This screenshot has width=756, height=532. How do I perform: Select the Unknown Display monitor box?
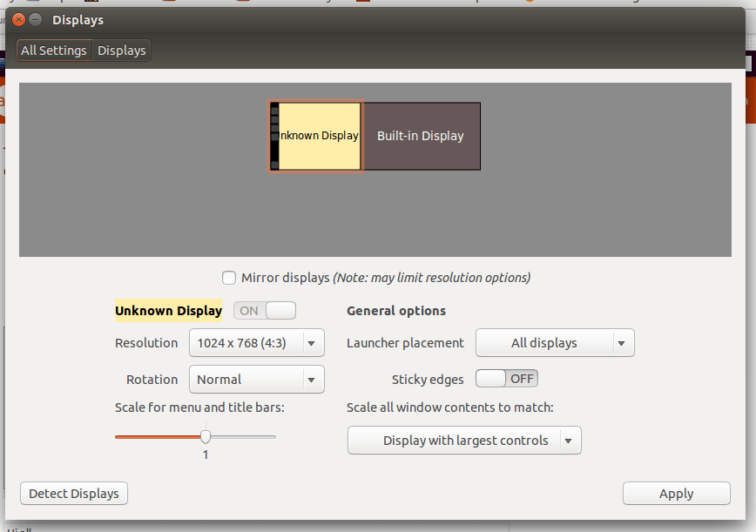pos(319,137)
